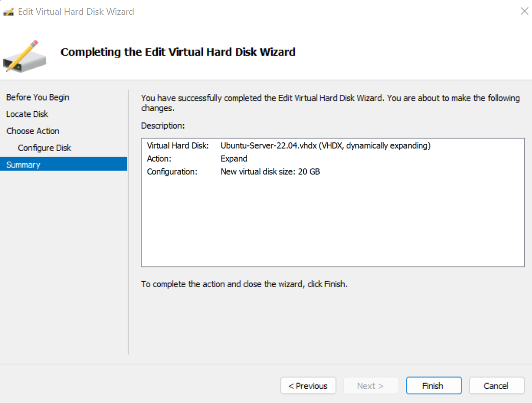Viewport: 532px width, 403px height.
Task: Cancel the Edit Virtual Hard Disk Wizard
Action: 496,386
